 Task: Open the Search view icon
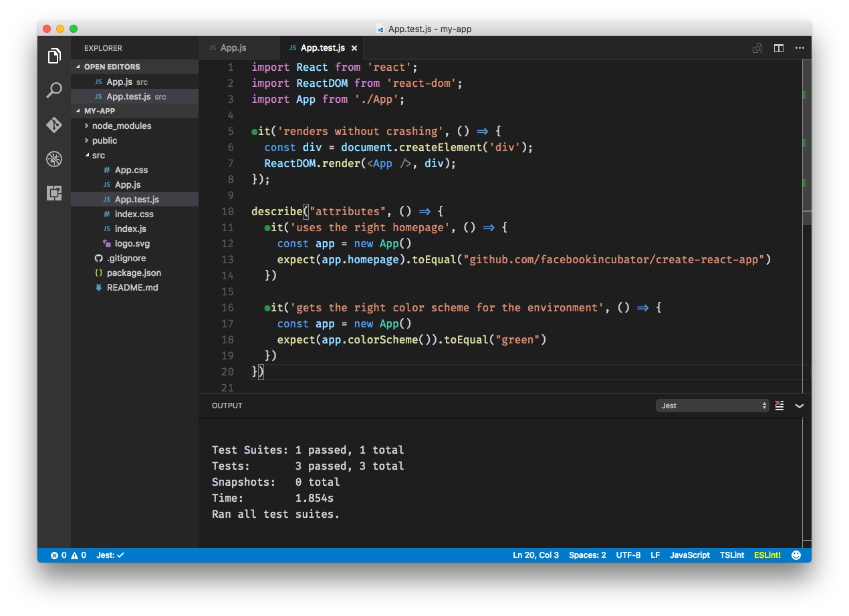[x=54, y=90]
